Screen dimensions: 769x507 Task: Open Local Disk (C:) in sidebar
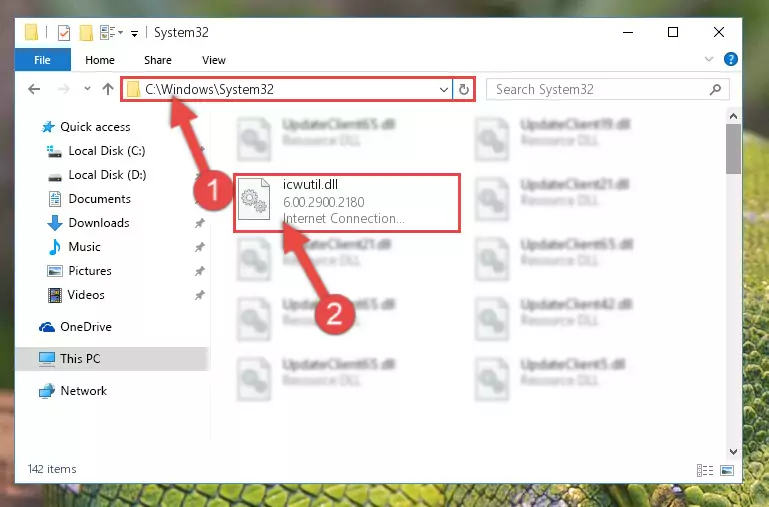click(x=107, y=151)
